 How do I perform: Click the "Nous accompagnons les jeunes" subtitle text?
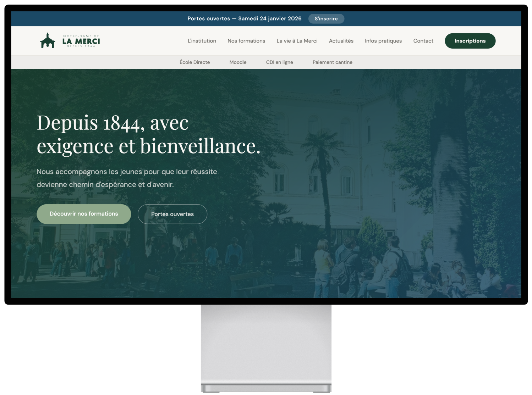[127, 178]
